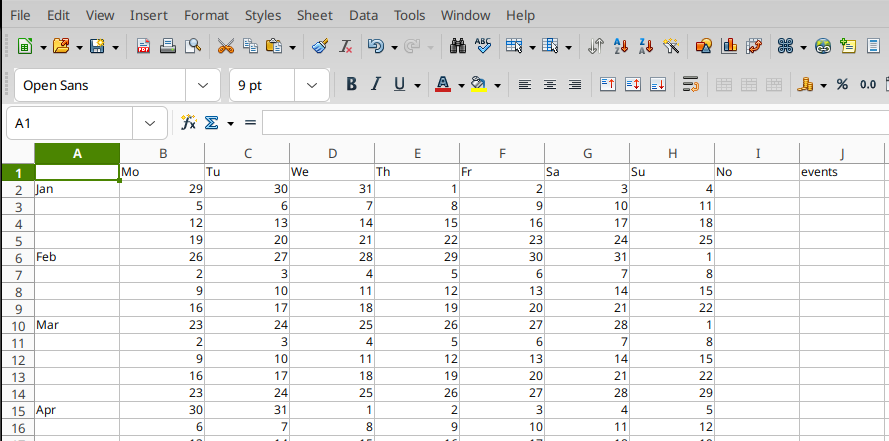Open the Format menu
The height and width of the screenshot is (441, 889).
click(x=206, y=15)
